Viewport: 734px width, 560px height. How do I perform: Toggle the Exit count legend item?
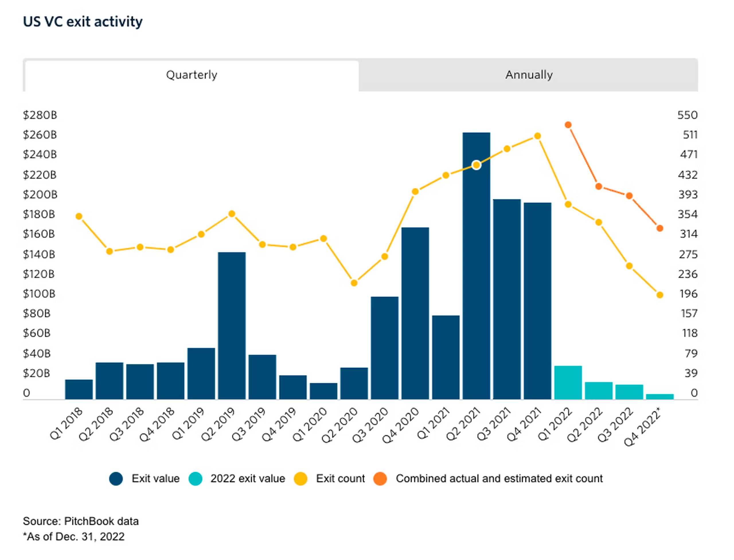(340, 478)
